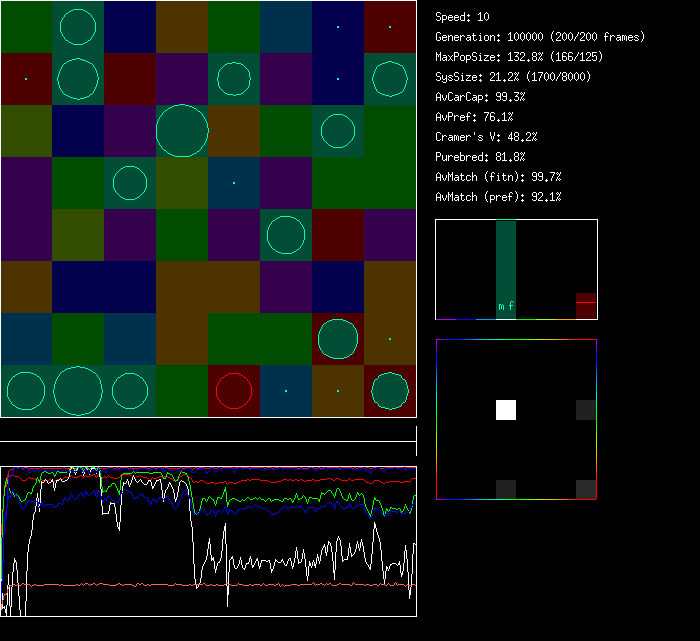The width and height of the screenshot is (700, 641).
Task: Click the bottom-right gray square in the matrix
Action: [586, 489]
